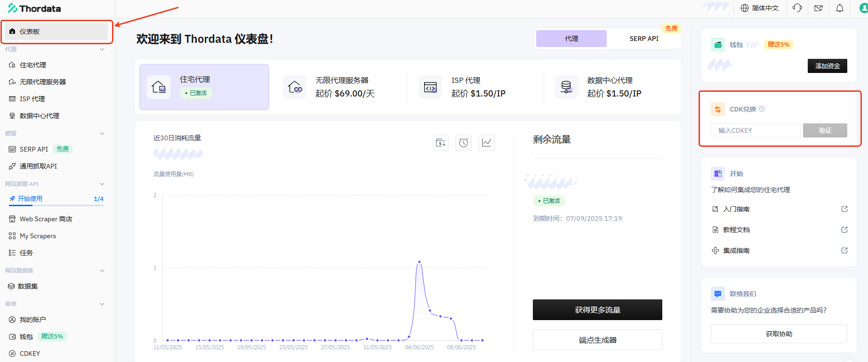
Task: Open the 教程文档 tutorial docs link
Action: coord(779,230)
